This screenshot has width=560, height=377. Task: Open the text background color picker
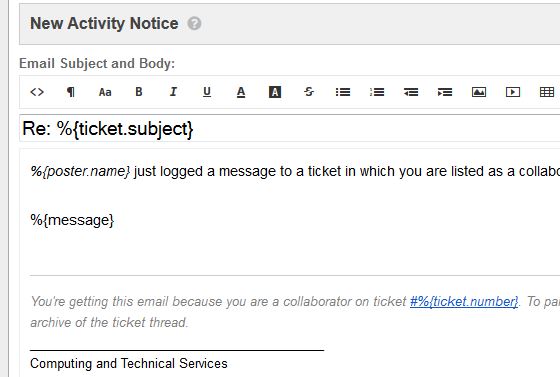click(x=275, y=92)
